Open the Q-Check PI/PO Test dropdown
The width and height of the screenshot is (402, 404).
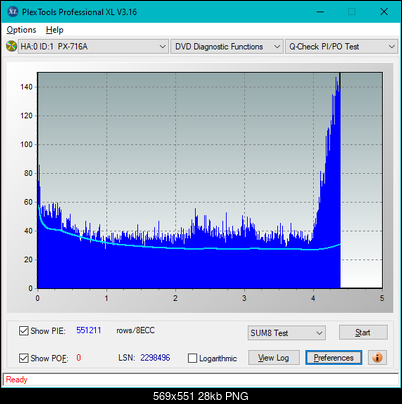[341, 46]
